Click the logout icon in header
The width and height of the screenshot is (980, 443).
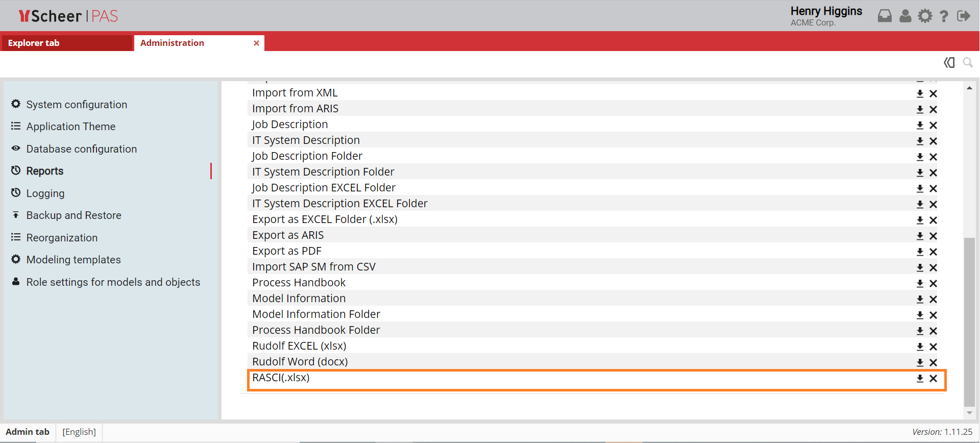coord(963,16)
